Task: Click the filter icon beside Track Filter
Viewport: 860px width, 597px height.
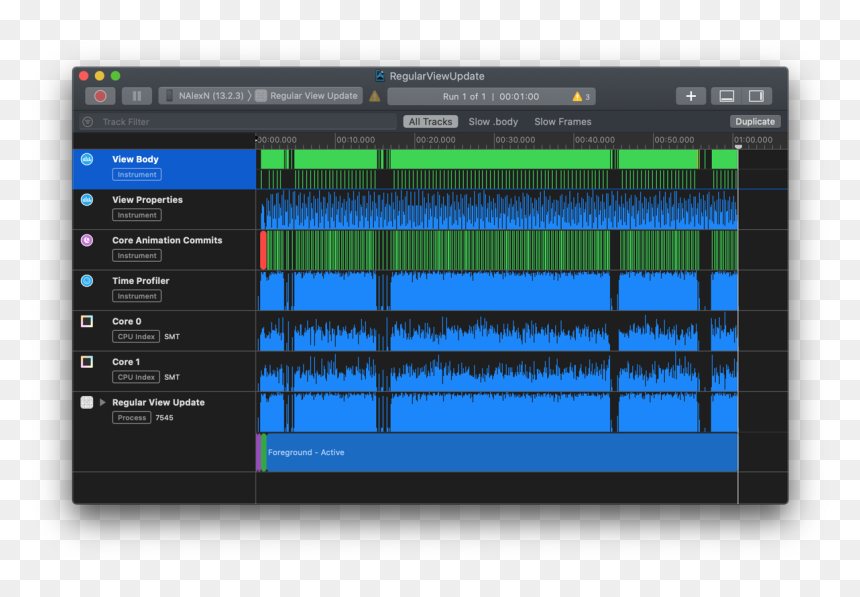Action: pyautogui.click(x=87, y=122)
